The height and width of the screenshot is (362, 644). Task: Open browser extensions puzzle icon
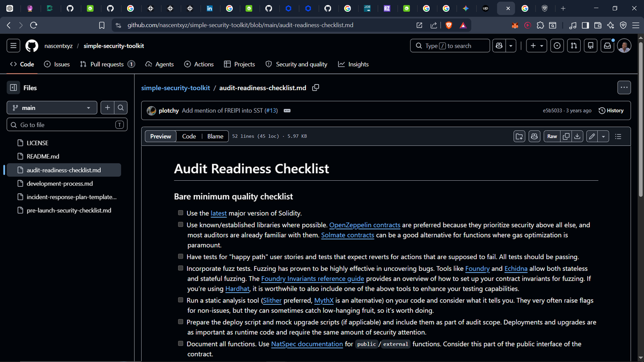(x=540, y=25)
